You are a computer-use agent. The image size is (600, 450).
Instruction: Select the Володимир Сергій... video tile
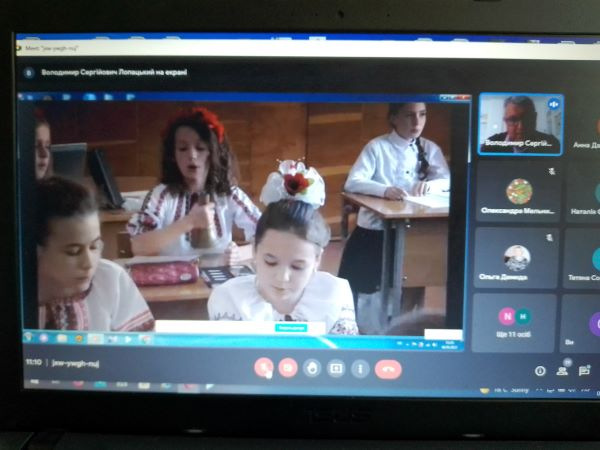tap(521, 124)
